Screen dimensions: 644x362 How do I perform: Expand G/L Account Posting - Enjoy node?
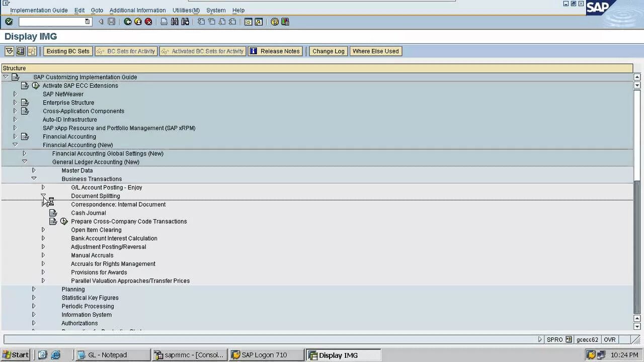pos(43,187)
